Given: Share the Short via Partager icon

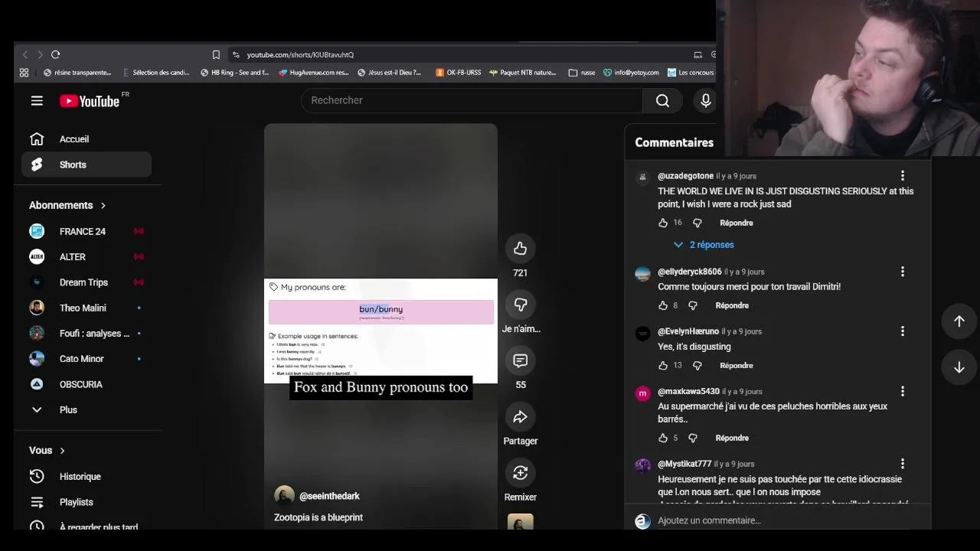Looking at the screenshot, I should tap(521, 416).
